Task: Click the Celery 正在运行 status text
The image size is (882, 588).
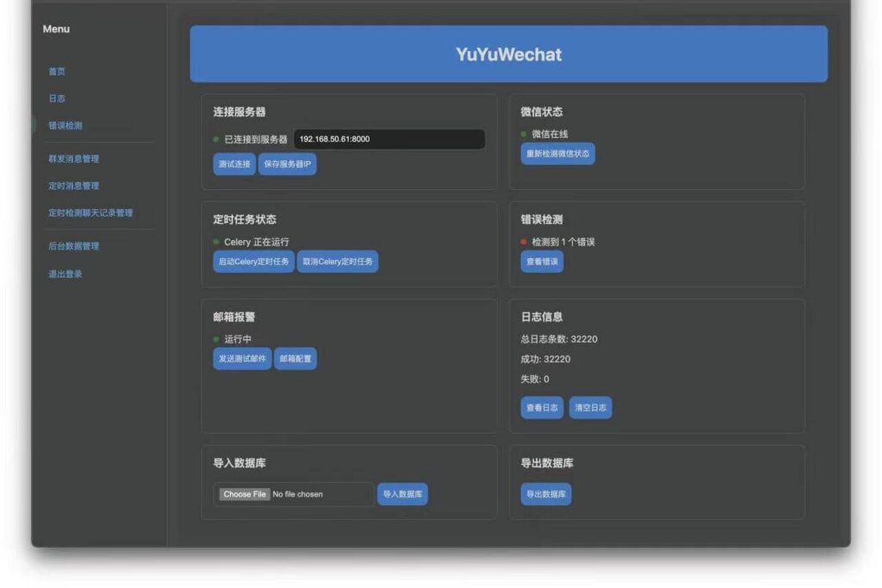Action: pyautogui.click(x=257, y=242)
